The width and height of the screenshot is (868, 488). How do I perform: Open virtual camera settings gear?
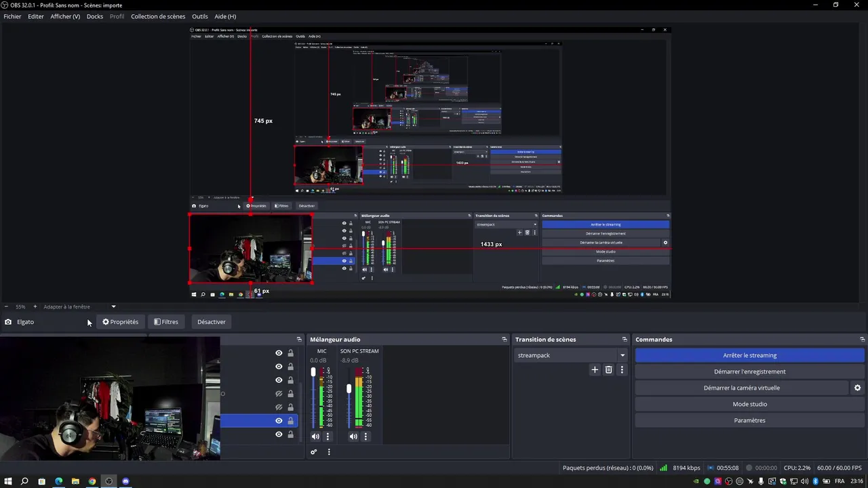[857, 388]
